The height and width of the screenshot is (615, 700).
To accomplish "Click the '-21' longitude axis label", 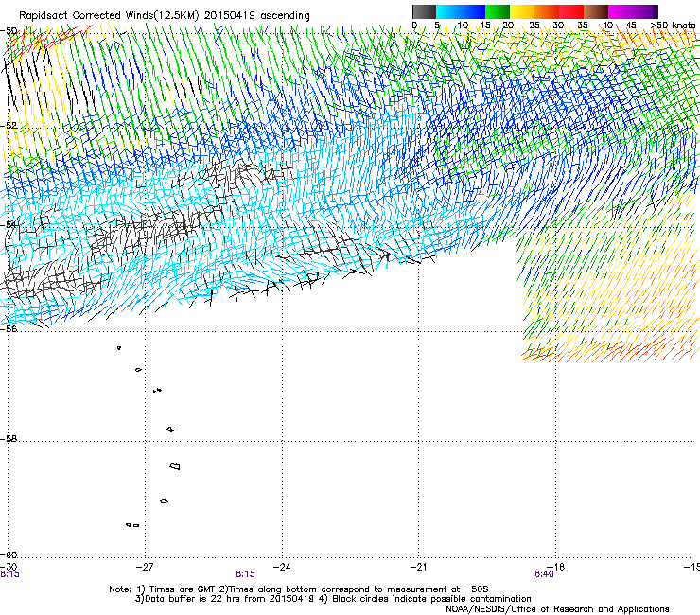I will click(x=418, y=567).
